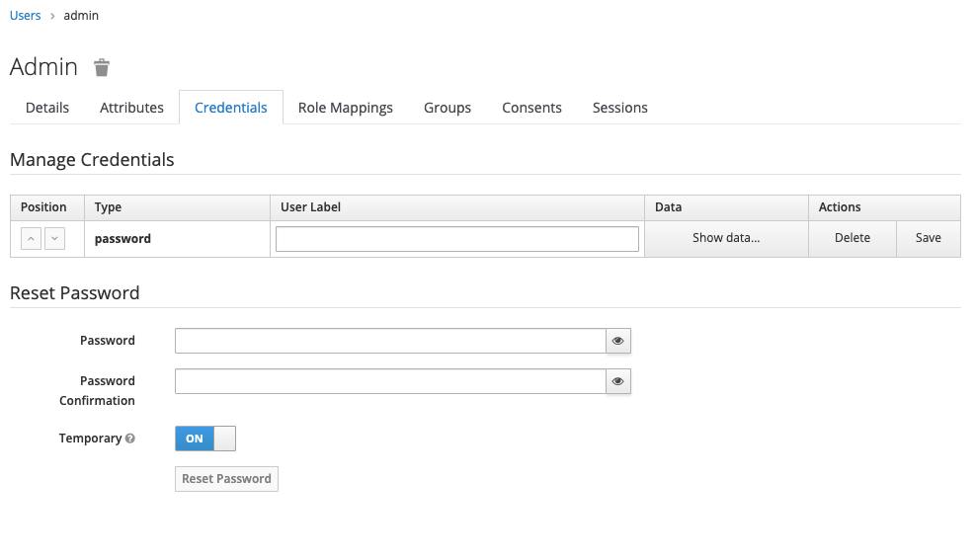Switch to the Attributes tab
This screenshot has width=976, height=560.
pos(131,108)
